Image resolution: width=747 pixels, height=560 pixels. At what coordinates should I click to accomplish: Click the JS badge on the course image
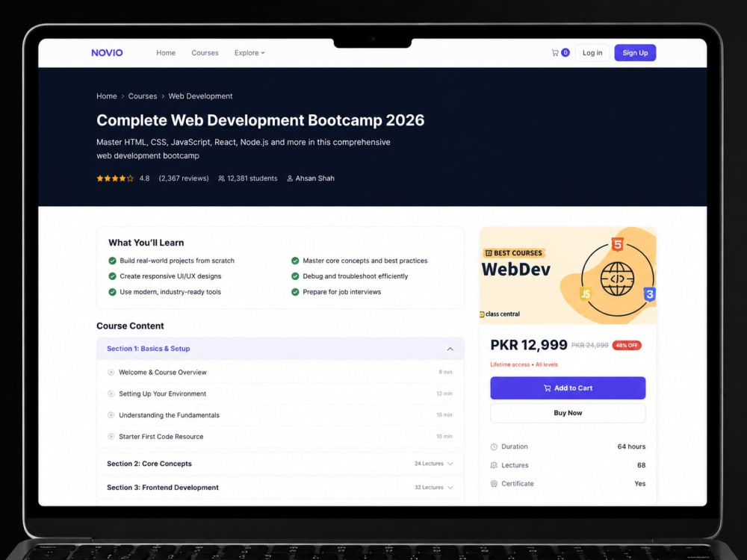(586, 293)
